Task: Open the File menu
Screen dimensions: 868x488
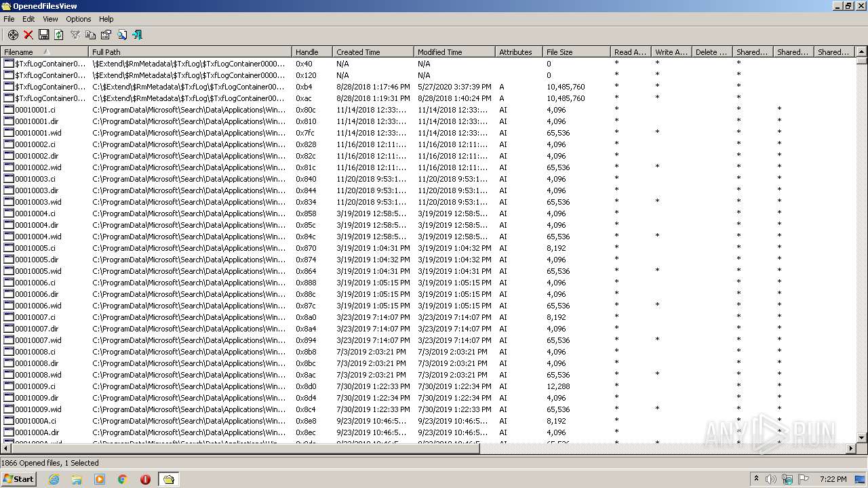Action: [9, 19]
